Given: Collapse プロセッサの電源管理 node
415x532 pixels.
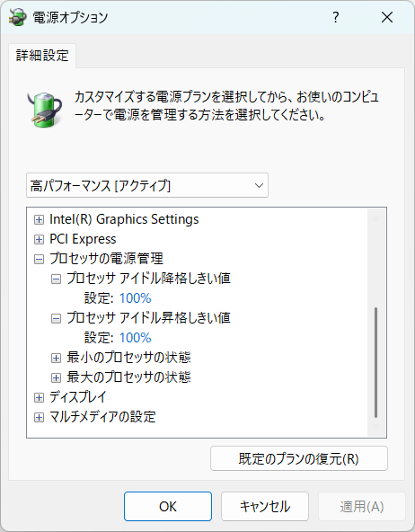Looking at the screenshot, I should [x=39, y=260].
